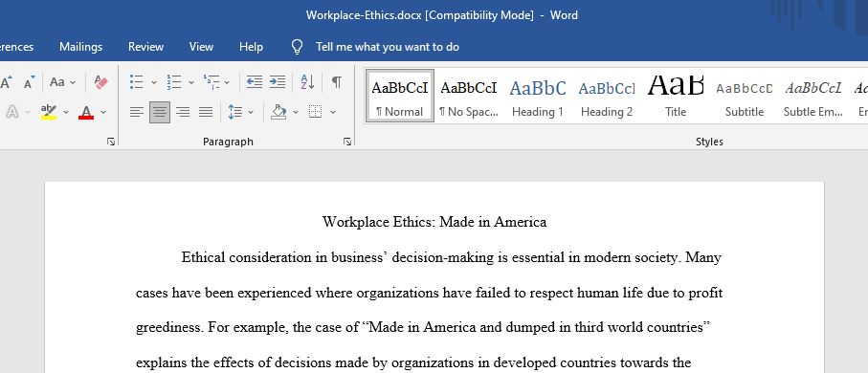Toggle Justify alignment

tap(206, 112)
